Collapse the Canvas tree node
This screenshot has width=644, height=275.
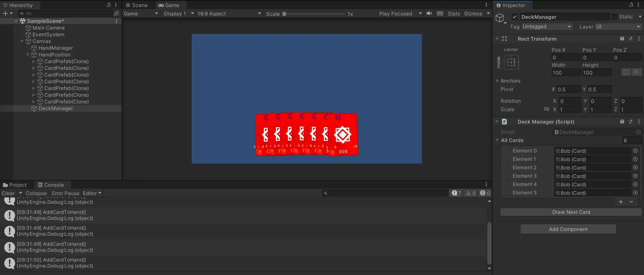coord(22,41)
